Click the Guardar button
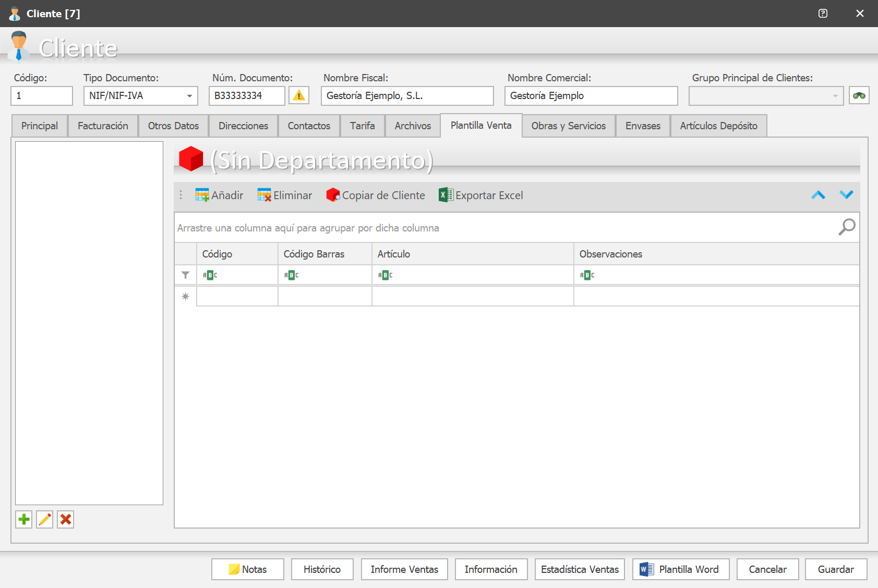Viewport: 878px width, 588px height. click(836, 569)
